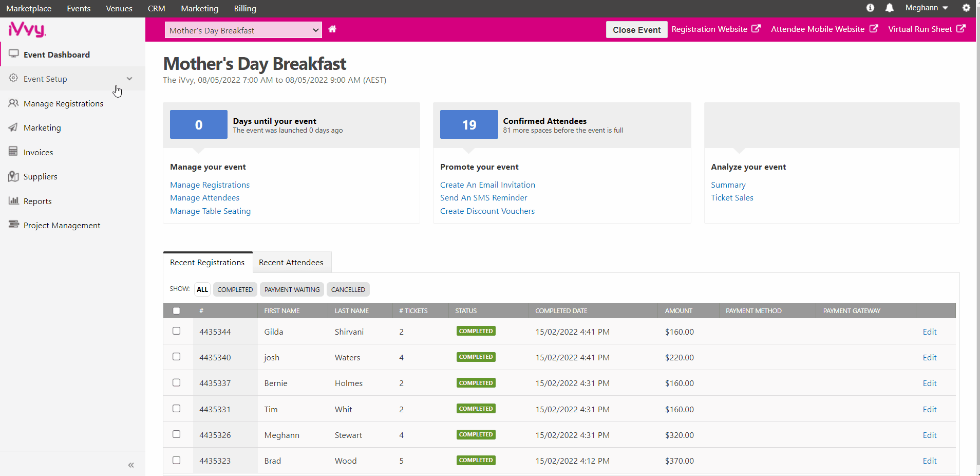980x476 pixels.
Task: Check the box for josh Waters row
Action: [x=177, y=357]
